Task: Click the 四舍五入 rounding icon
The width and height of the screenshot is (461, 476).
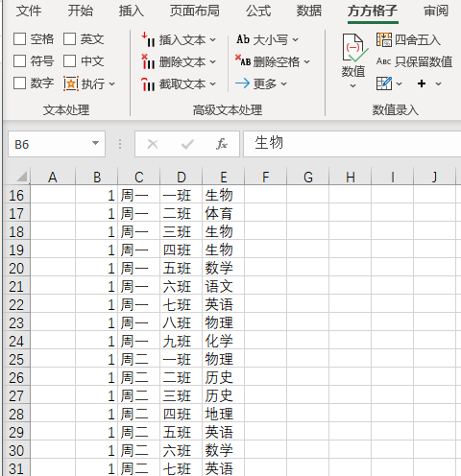Action: tap(384, 39)
